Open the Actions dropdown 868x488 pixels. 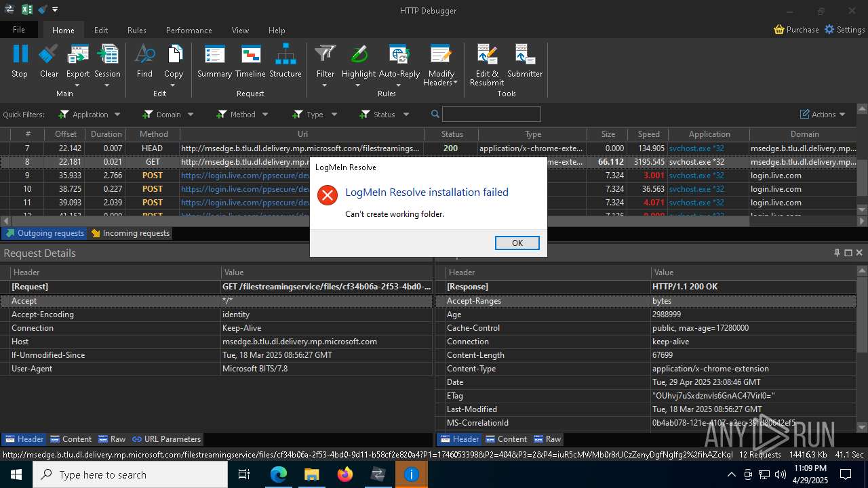point(823,115)
